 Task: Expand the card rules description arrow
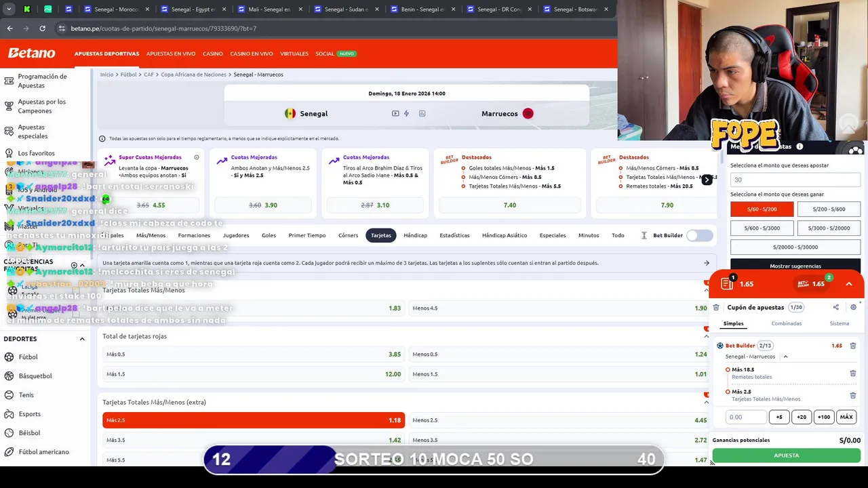706,263
